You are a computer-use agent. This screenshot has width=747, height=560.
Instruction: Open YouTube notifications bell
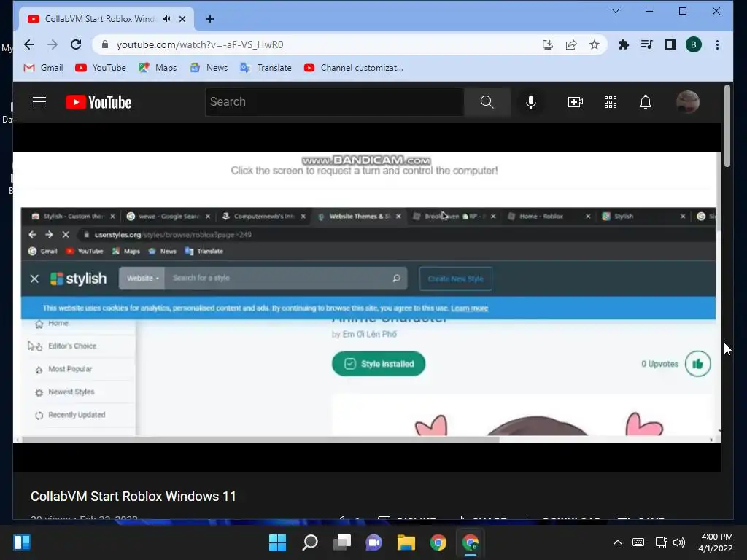[x=646, y=102]
